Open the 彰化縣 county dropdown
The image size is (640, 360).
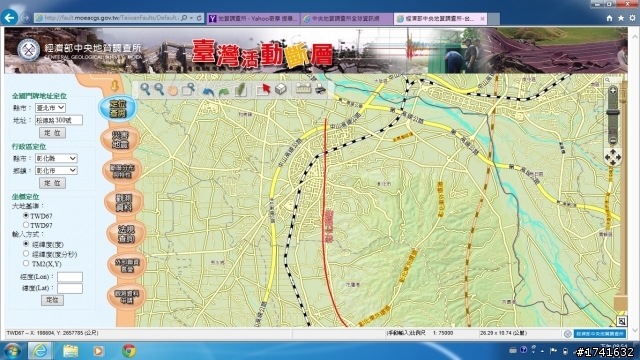coord(56,158)
